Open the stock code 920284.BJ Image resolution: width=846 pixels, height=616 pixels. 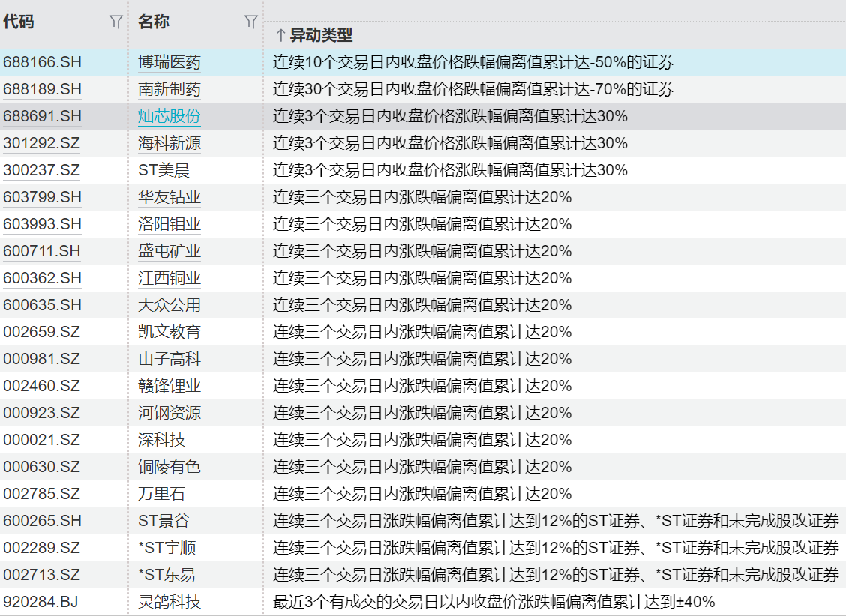pyautogui.click(x=40, y=602)
